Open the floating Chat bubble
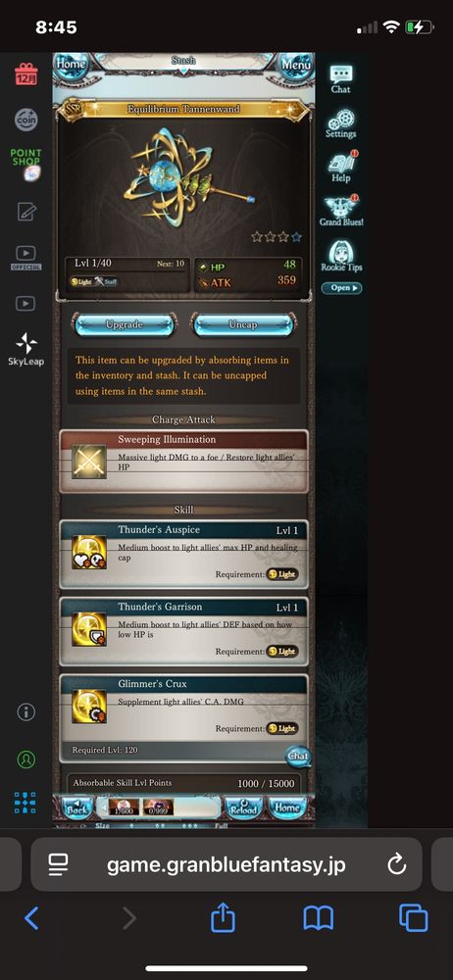Viewport: 453px width, 980px height. point(298,757)
